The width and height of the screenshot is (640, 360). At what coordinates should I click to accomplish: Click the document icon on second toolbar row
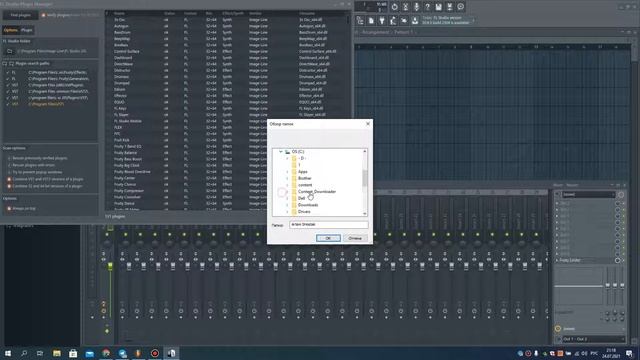click(371, 20)
